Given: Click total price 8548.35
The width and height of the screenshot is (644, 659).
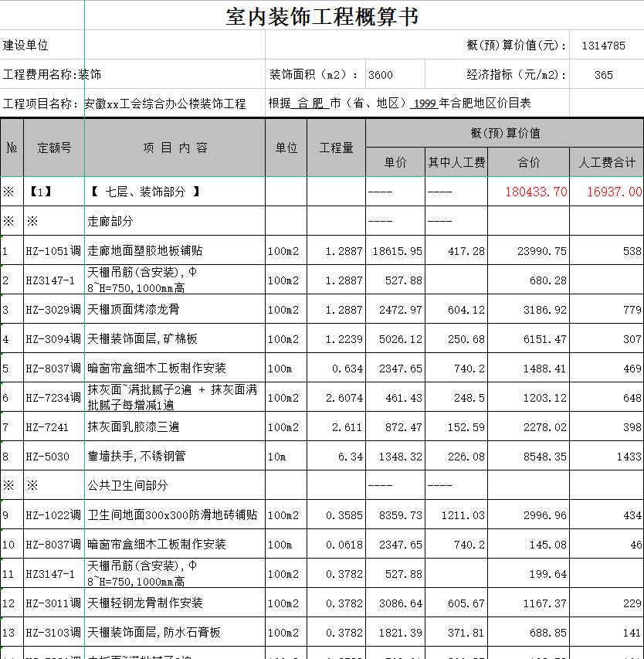Looking at the screenshot, I should click(545, 457).
